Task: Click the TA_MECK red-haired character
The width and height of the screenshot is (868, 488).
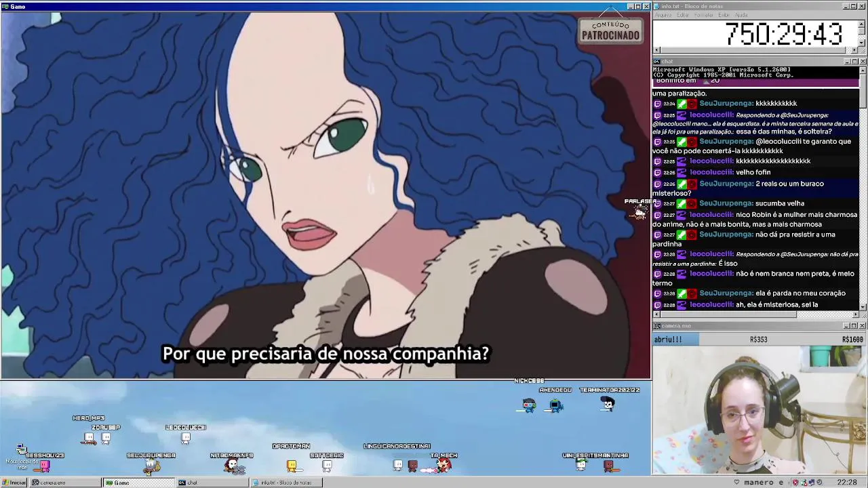Action: [x=443, y=465]
